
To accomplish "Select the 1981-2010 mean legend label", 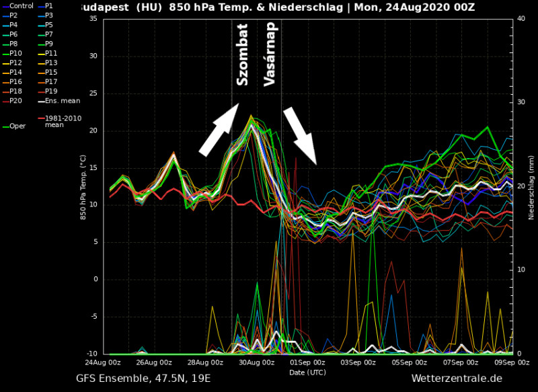I will coord(63,122).
